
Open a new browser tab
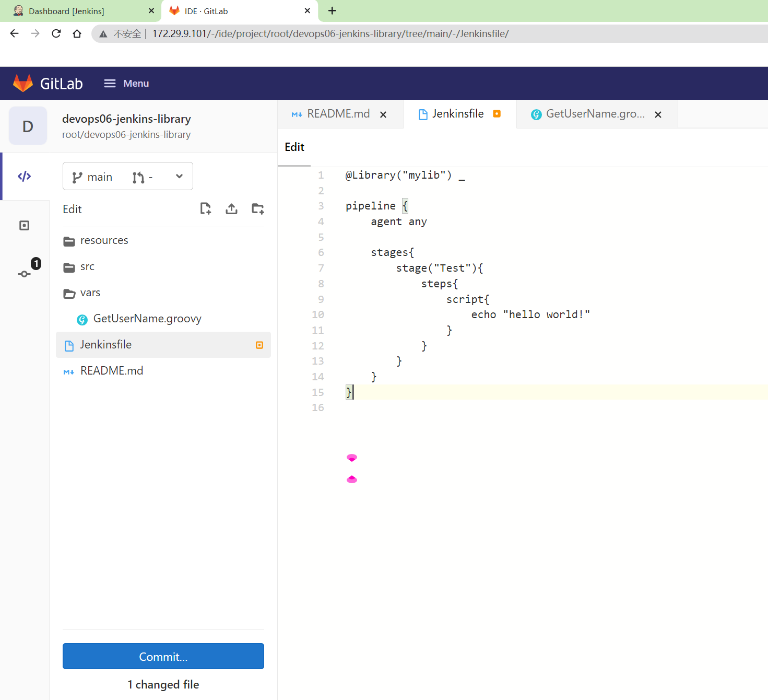[332, 10]
